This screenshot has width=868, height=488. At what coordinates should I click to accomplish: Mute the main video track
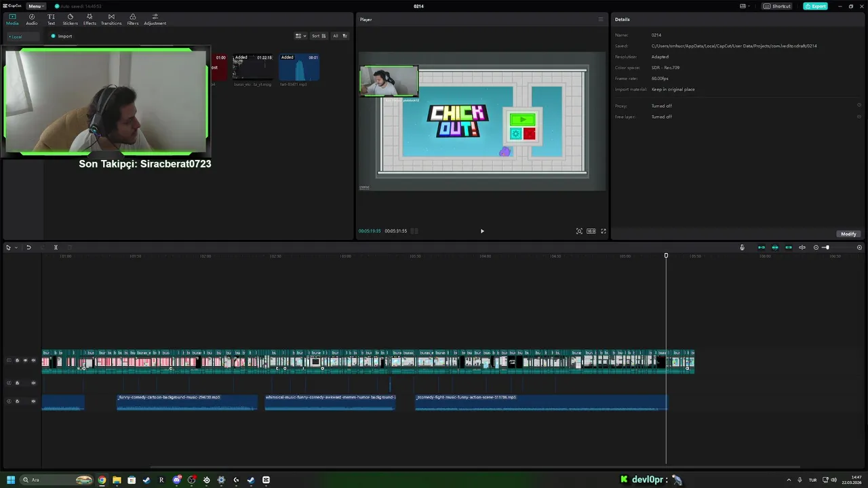pyautogui.click(x=33, y=361)
